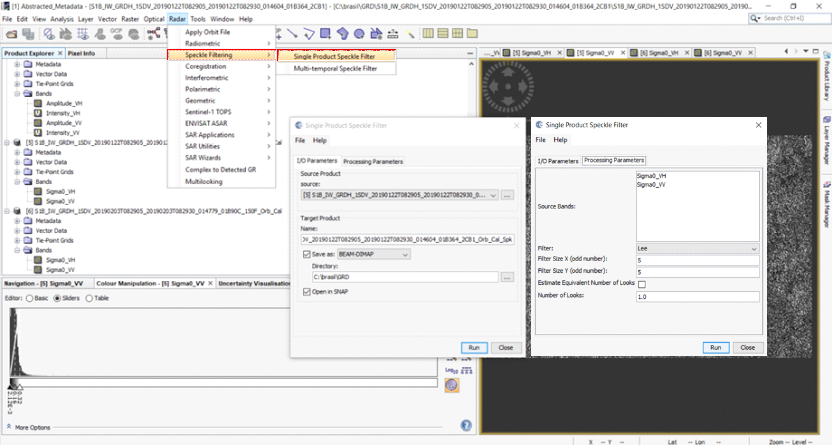Click the Log10 scaling icon in Colour Manipulation
Viewport: 832px width, 445px height.
[x=451, y=370]
